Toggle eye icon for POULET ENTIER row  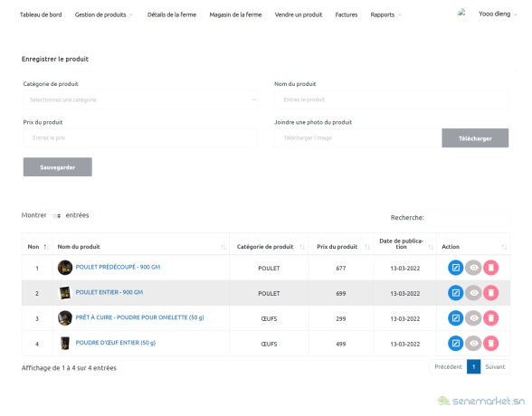pos(473,293)
